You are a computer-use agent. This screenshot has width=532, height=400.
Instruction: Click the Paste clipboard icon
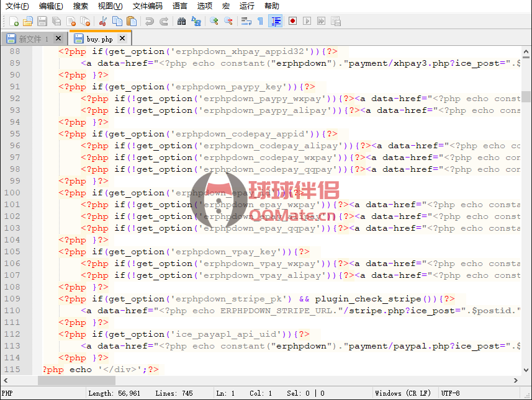tap(132, 21)
